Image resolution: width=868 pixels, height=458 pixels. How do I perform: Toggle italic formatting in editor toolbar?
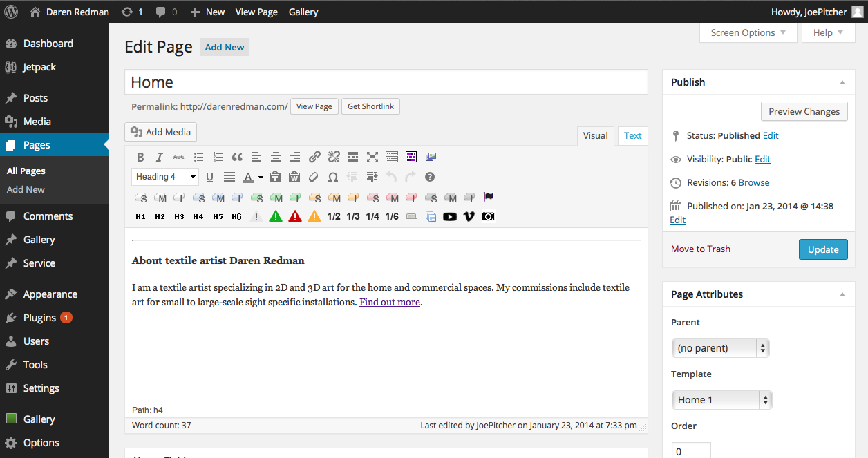coord(160,157)
